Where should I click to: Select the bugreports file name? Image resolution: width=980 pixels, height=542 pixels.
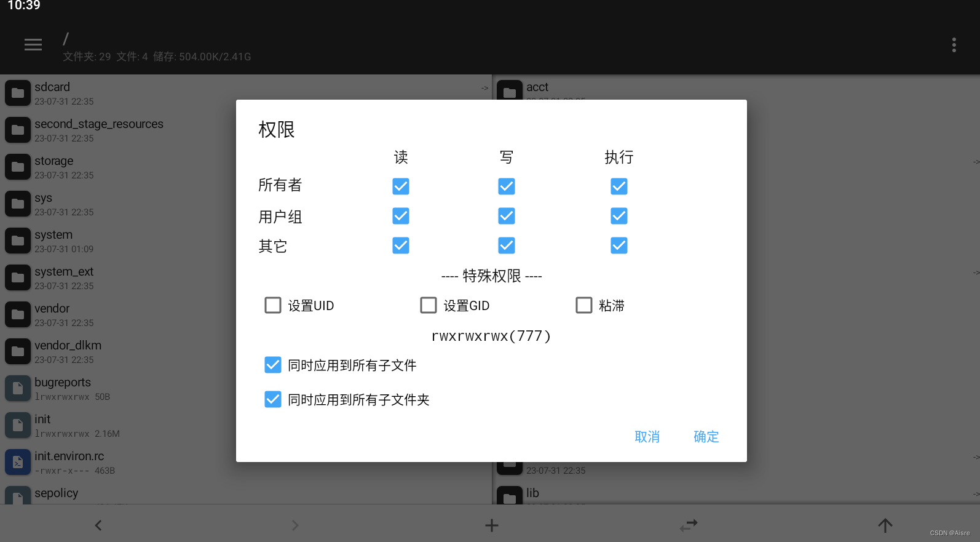[x=63, y=383]
